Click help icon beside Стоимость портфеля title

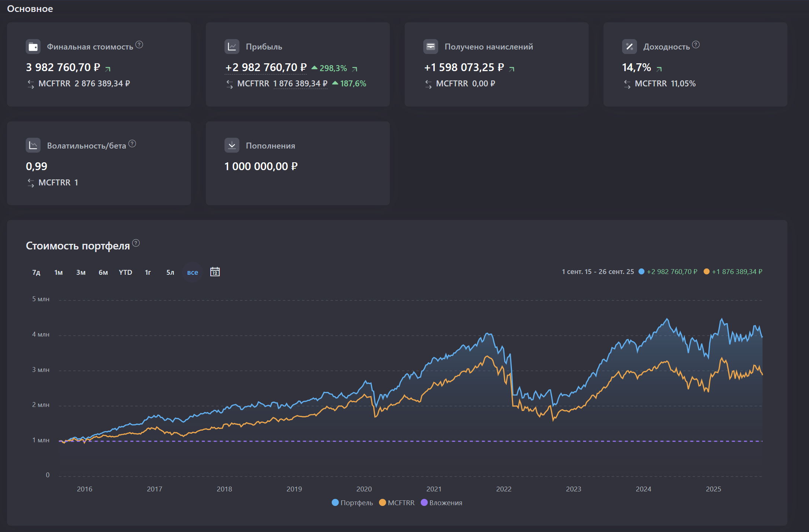click(136, 243)
